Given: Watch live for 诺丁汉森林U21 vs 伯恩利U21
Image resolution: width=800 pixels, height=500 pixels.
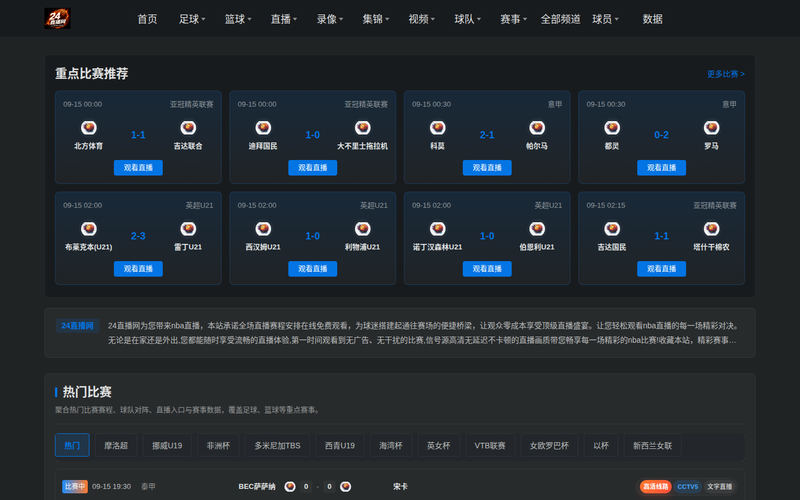Looking at the screenshot, I should (487, 268).
